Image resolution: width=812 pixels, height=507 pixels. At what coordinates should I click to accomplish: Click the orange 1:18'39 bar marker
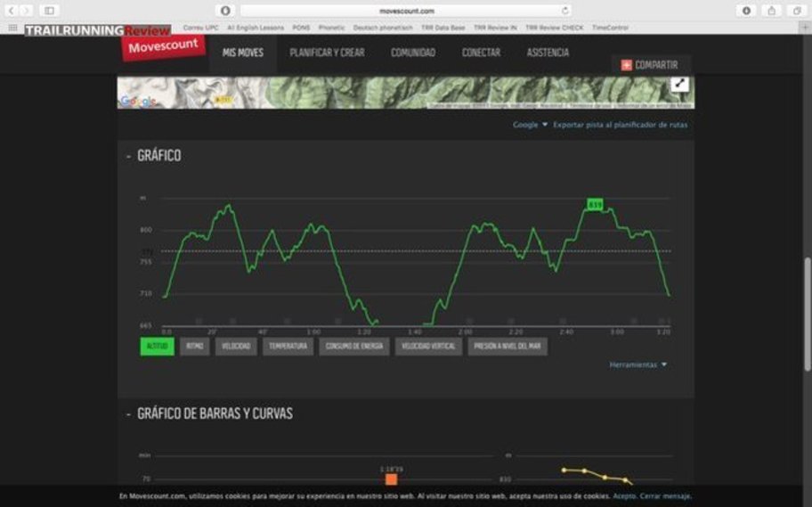pos(392,479)
